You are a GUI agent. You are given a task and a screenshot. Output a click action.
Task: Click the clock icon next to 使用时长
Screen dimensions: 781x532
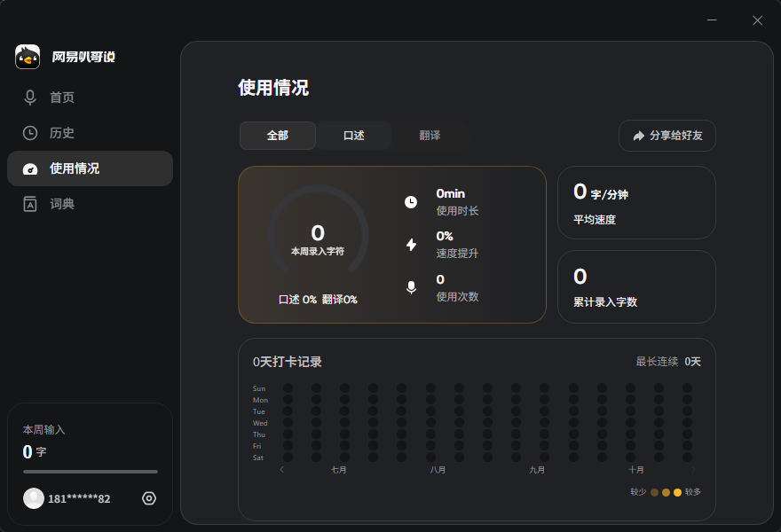(411, 202)
